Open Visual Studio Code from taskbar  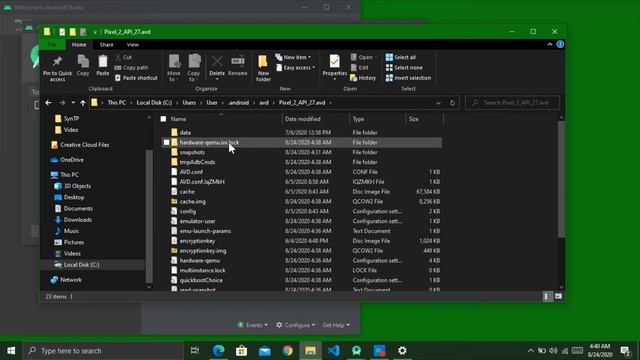333,351
